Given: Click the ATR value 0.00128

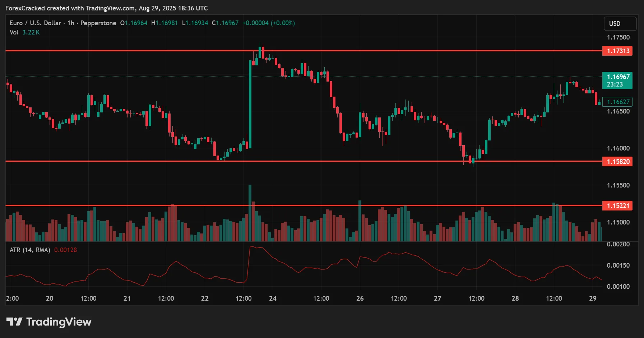Looking at the screenshot, I should (x=65, y=250).
